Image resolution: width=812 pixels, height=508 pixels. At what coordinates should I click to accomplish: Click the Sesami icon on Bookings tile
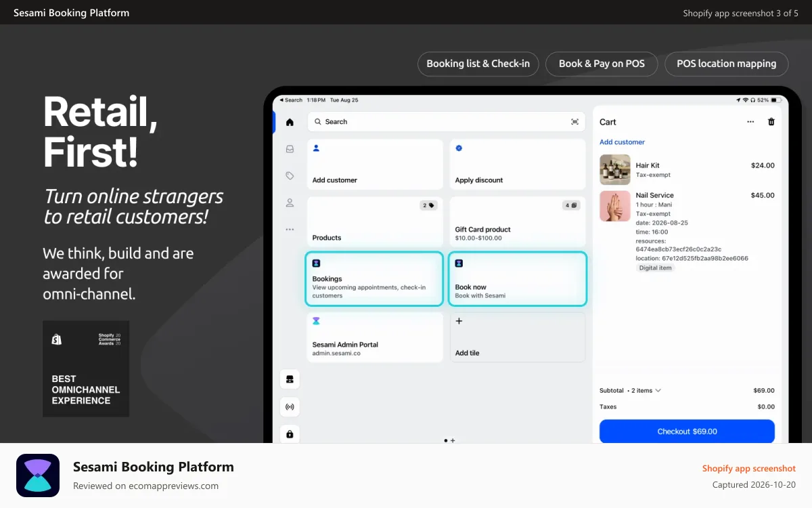coord(316,263)
